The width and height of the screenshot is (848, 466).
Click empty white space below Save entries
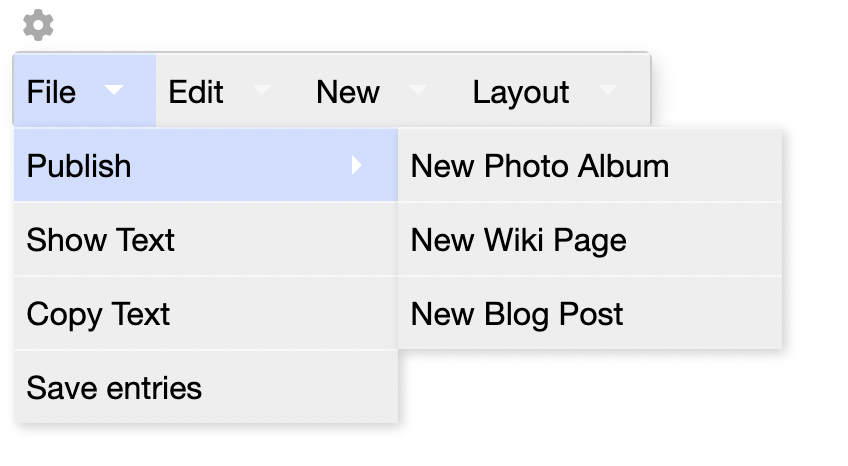pos(200,446)
